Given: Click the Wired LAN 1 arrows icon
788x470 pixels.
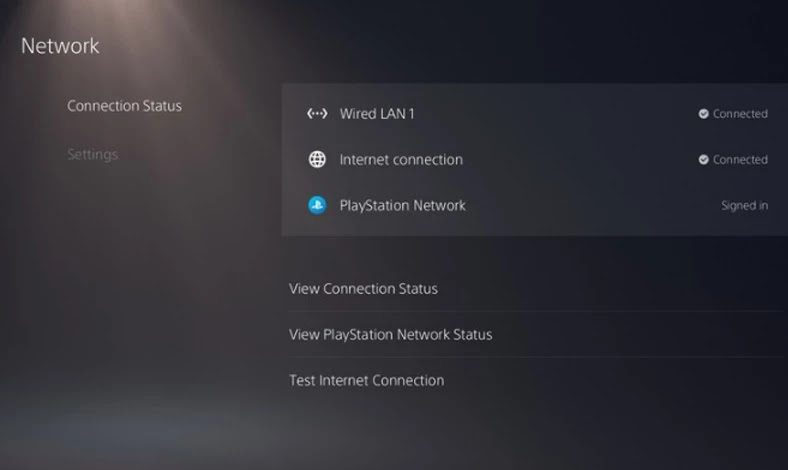Looking at the screenshot, I should pyautogui.click(x=317, y=114).
